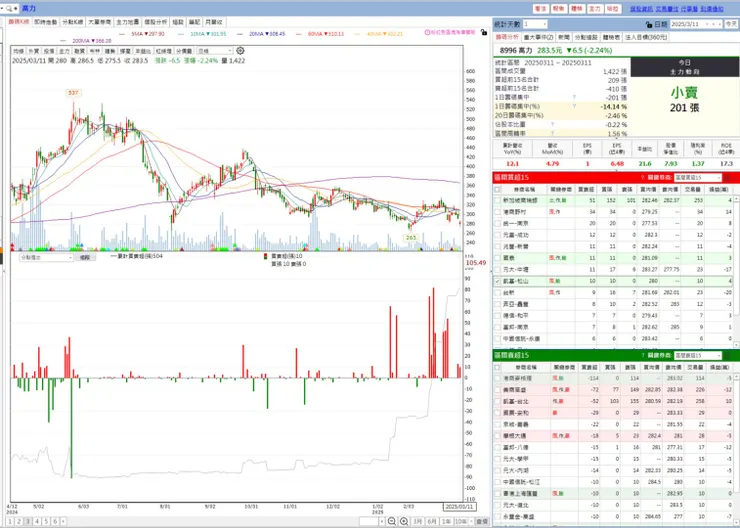Open help icon beside 1日籌碼集中
Viewport: 740px width, 528px height.
coord(574,97)
